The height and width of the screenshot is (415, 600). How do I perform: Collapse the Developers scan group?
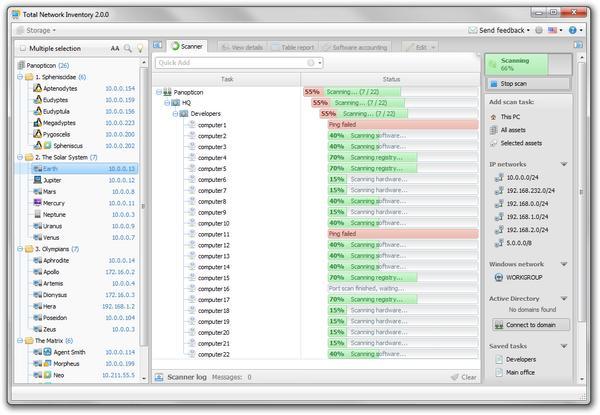[175, 114]
